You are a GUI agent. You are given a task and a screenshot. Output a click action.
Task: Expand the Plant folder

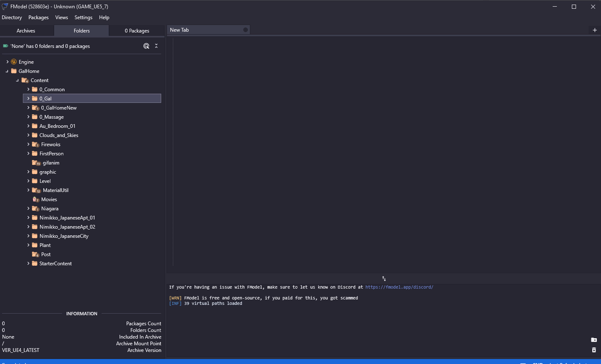28,245
